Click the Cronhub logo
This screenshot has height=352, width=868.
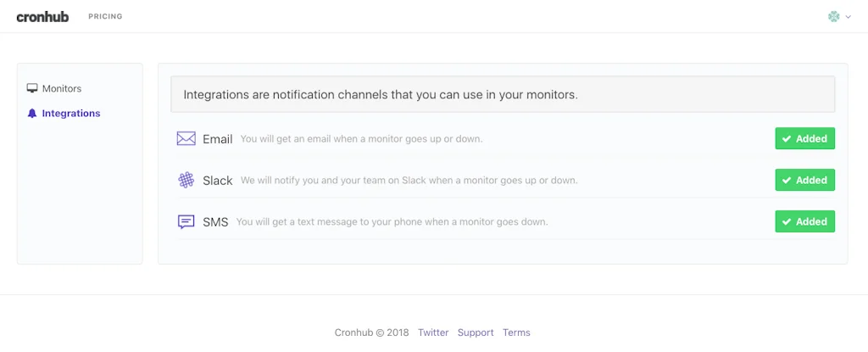[42, 16]
